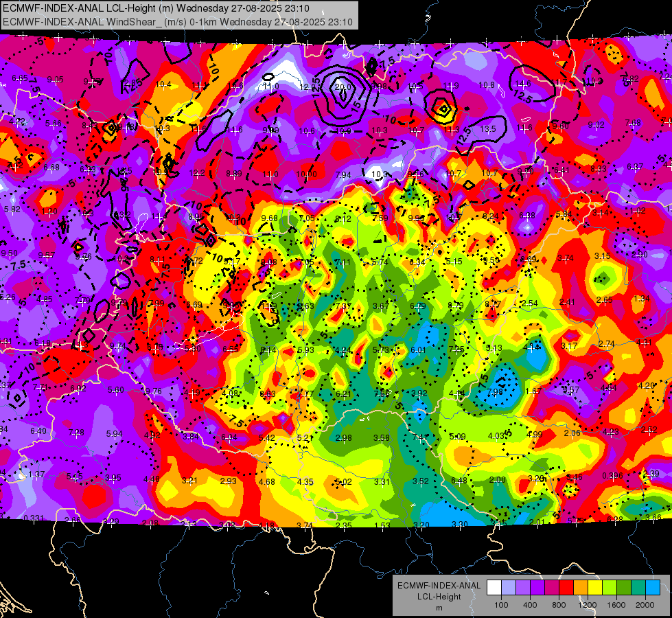672x618 pixels.
Task: Click the '1.67' grid value
Action: (x=533, y=391)
